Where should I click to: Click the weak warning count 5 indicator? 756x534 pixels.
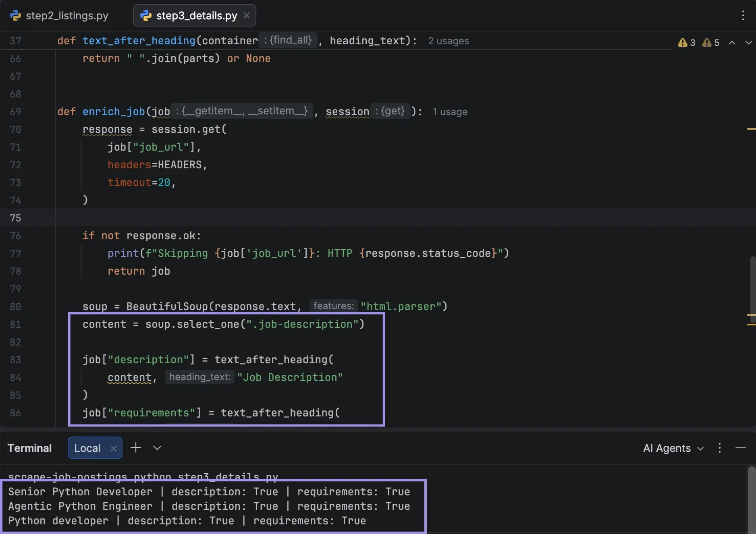pos(711,43)
